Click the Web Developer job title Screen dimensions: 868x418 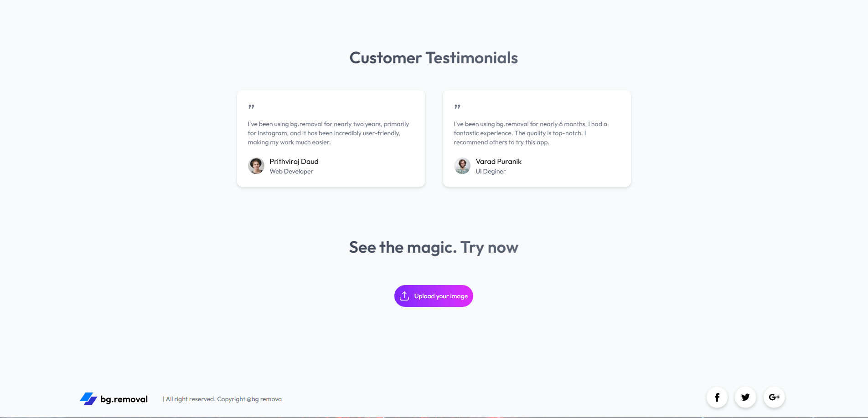[291, 172]
